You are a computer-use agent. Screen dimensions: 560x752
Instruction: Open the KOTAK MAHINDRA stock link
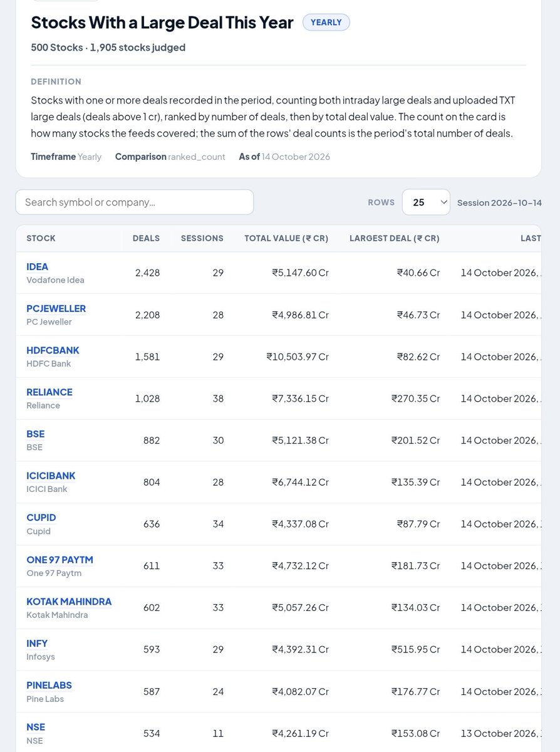click(69, 602)
